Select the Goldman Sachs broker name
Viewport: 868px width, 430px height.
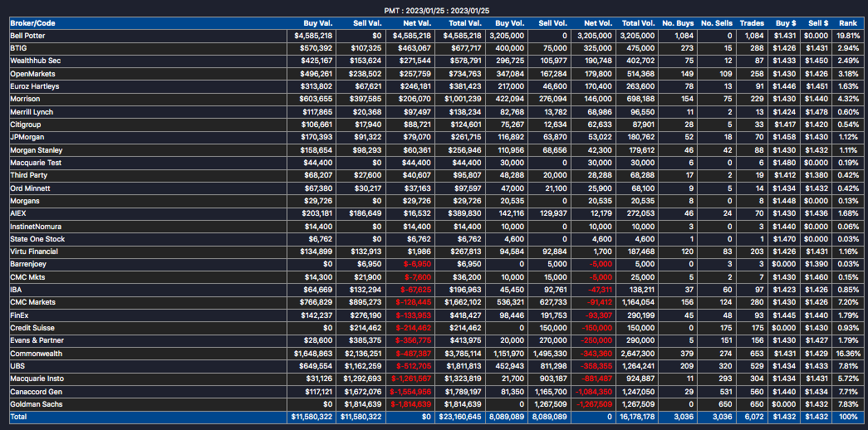click(36, 404)
